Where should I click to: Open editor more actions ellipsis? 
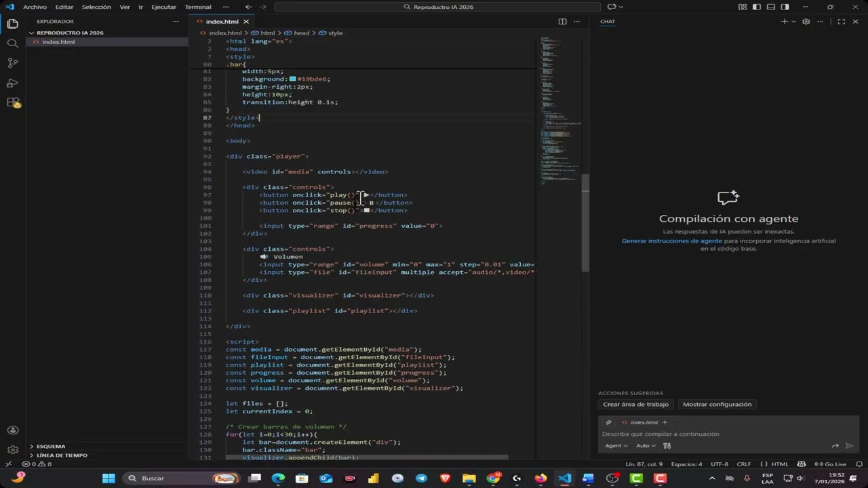point(577,22)
